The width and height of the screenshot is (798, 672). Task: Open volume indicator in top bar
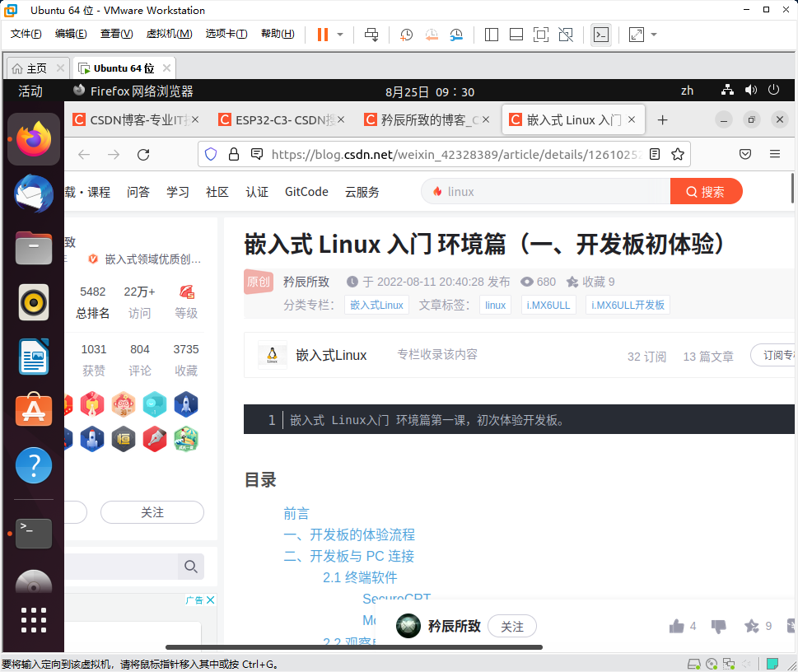751,90
